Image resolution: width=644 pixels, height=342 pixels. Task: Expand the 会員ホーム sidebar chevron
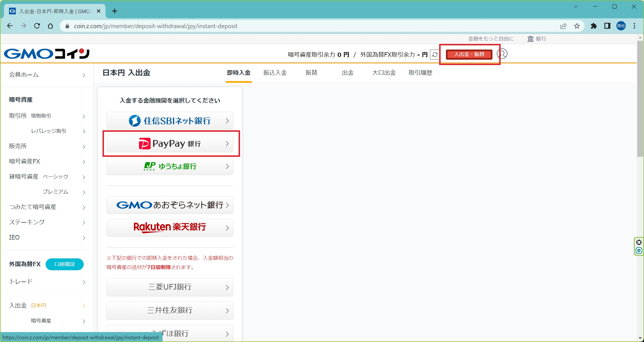(x=84, y=75)
